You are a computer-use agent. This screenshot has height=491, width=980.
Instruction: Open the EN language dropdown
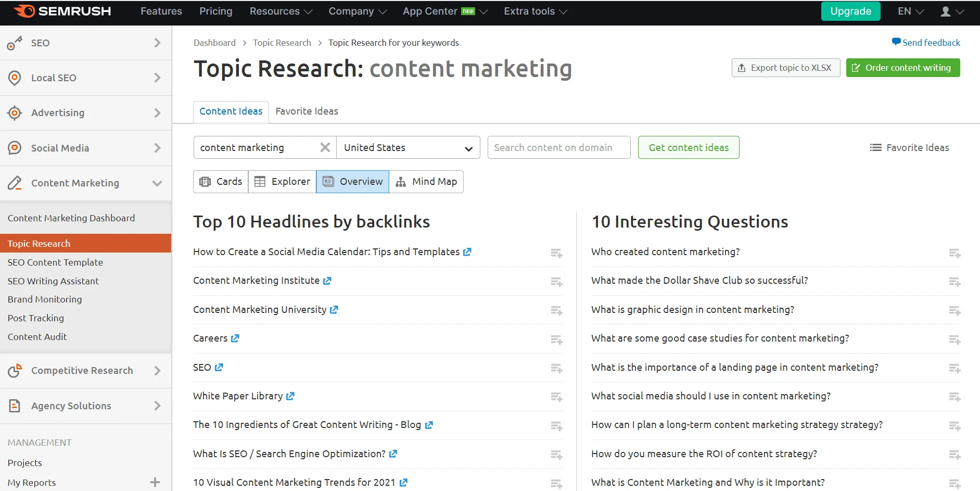point(910,11)
